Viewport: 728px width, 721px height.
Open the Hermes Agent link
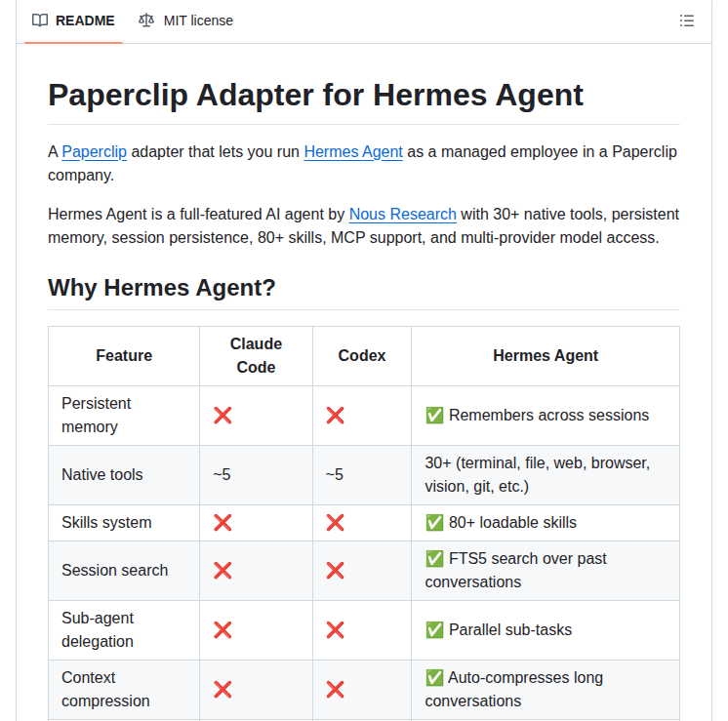click(353, 152)
